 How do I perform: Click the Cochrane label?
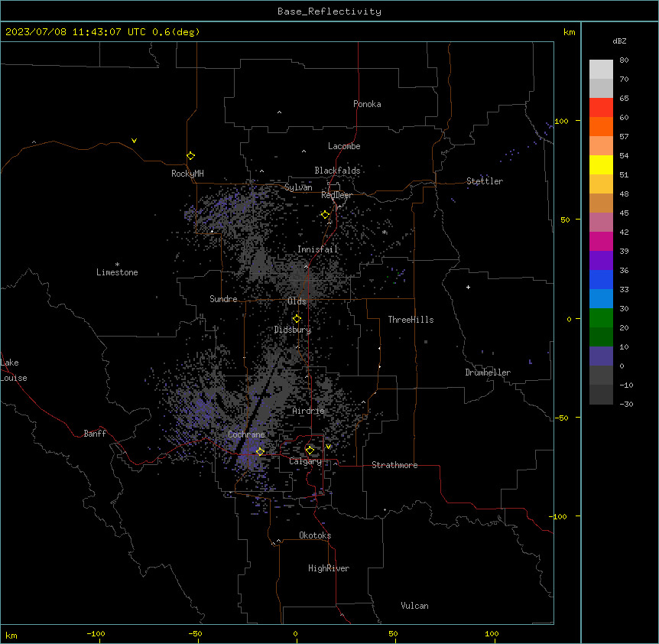pos(246,434)
